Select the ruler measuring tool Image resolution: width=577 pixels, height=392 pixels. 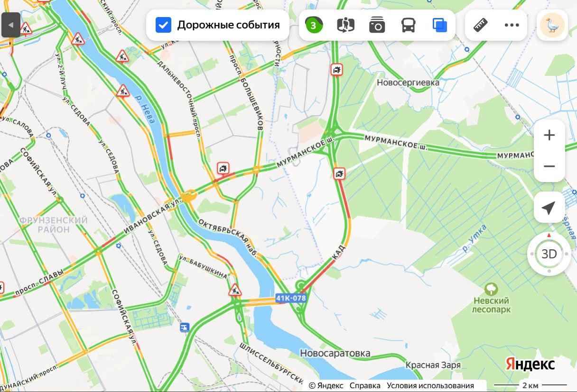coord(481,25)
